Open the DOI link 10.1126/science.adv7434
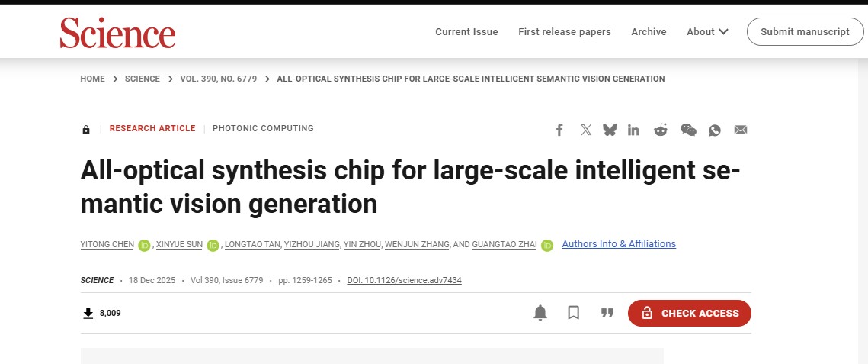Screen dimensions: 868x364 click(x=404, y=280)
